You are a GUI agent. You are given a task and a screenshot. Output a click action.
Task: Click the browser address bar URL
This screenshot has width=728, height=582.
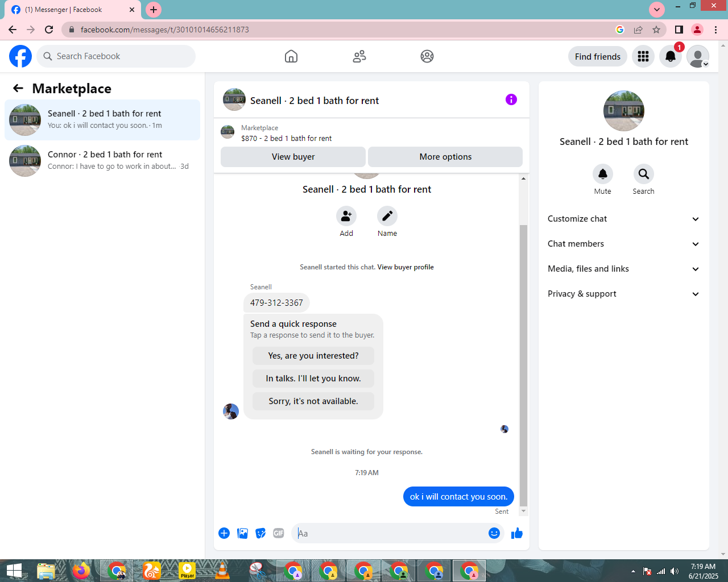(165, 30)
